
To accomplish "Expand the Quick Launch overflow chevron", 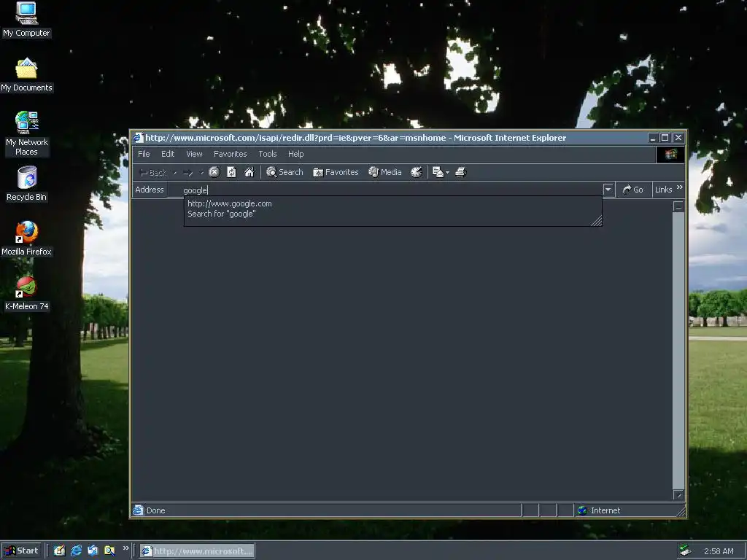I will click(x=125, y=548).
